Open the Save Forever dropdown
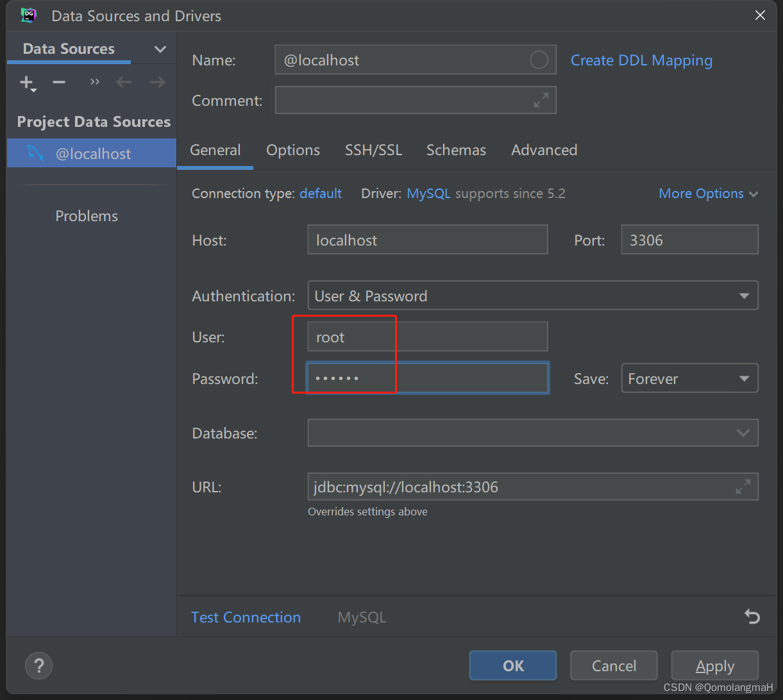 click(x=689, y=378)
